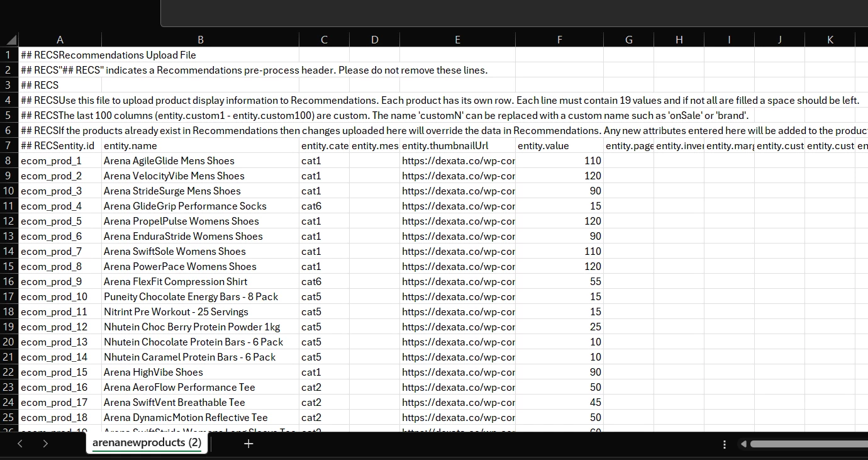The height and width of the screenshot is (460, 868).
Task: Select cell 'Arena HighVibe Shoes'
Action: pyautogui.click(x=200, y=372)
